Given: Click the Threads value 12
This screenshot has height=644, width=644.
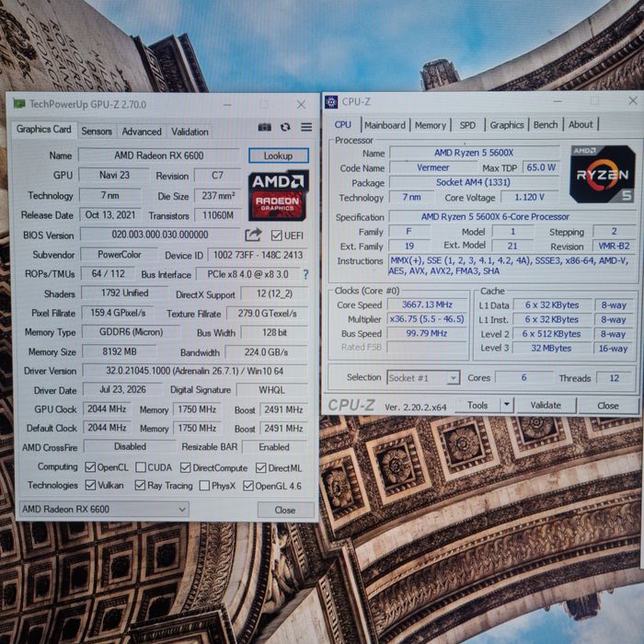Looking at the screenshot, I should click(614, 378).
